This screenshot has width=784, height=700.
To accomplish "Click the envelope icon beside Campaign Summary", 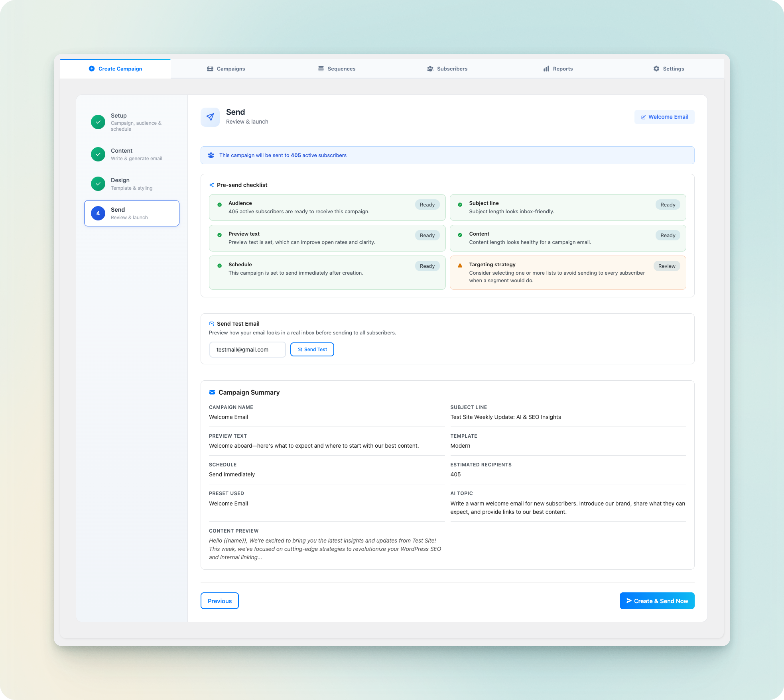I will click(x=211, y=392).
